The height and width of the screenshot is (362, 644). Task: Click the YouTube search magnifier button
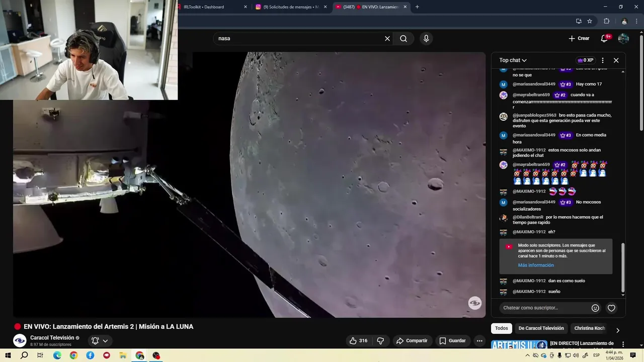pos(404,38)
